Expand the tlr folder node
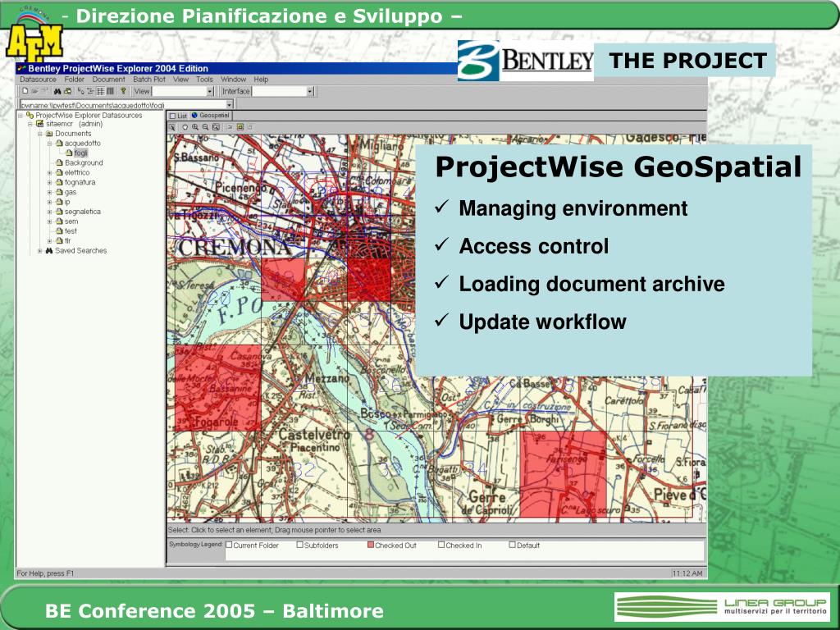The height and width of the screenshot is (630, 840). 49,240
